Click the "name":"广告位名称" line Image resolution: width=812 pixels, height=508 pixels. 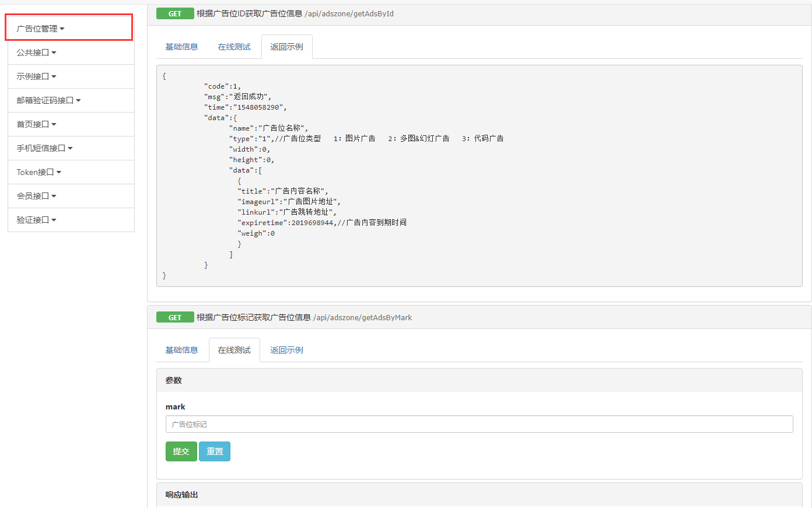point(268,128)
